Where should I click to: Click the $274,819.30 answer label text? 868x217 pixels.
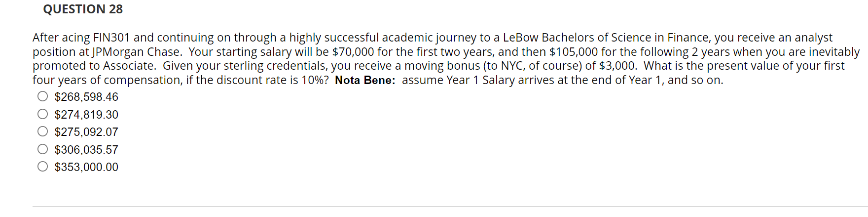pos(86,115)
